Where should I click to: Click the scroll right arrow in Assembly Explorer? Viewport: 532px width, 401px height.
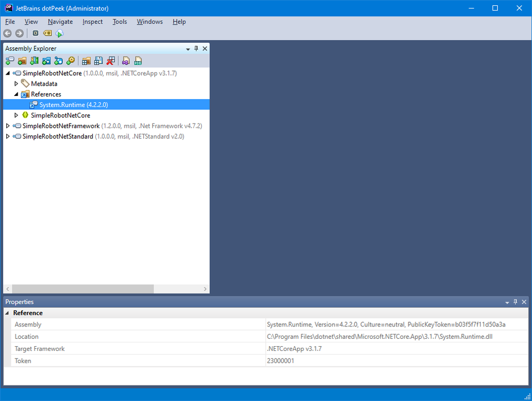point(205,289)
